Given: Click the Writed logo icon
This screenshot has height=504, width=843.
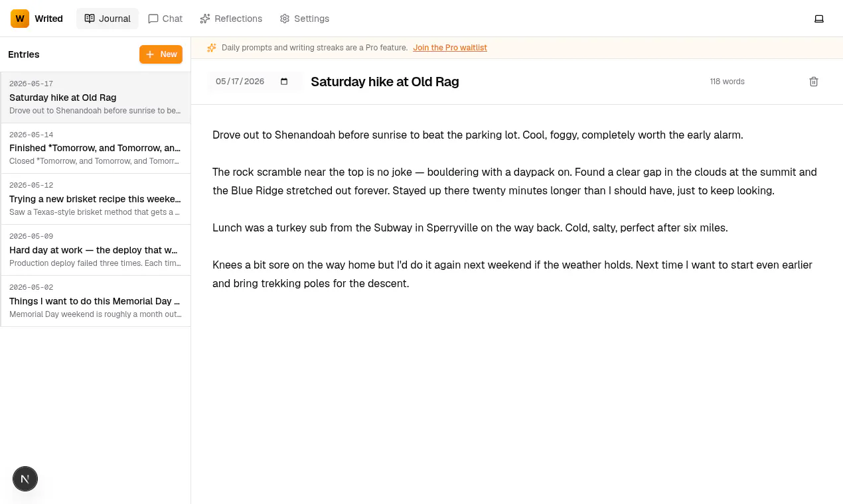Looking at the screenshot, I should coord(20,19).
